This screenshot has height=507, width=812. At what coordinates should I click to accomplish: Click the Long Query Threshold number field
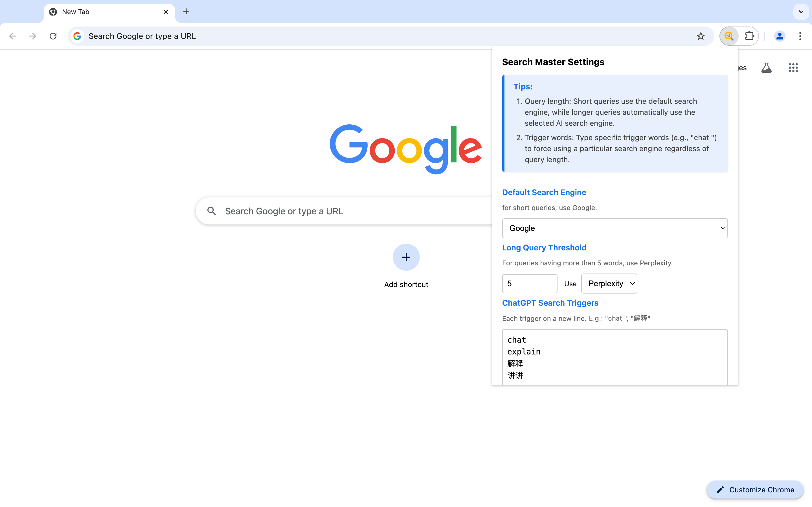(530, 284)
